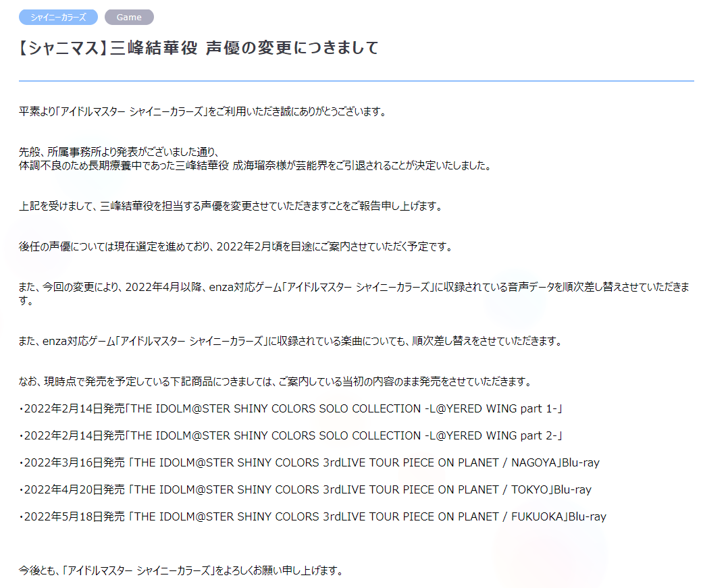Click the sentence about 楽曲 replacement
The width and height of the screenshot is (703, 588).
290,341
